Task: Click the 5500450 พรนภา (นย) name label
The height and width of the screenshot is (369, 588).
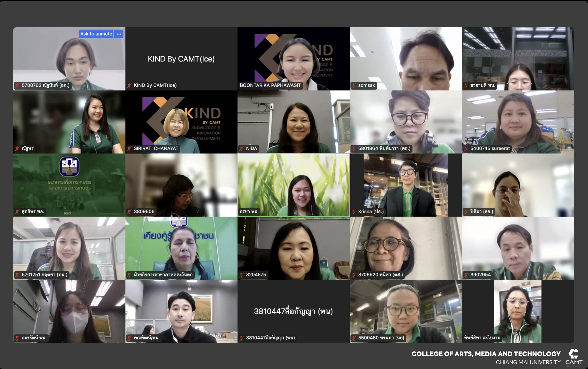Action: (381, 338)
